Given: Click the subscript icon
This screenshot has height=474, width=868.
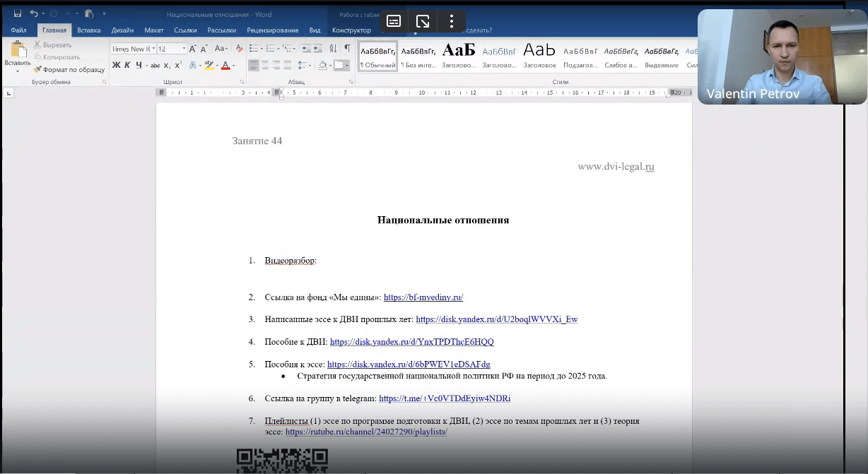Looking at the screenshot, I should tap(167, 66).
